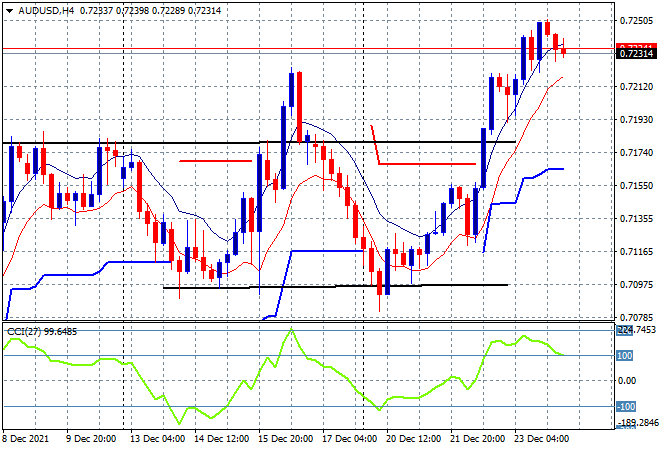
Task: Click the 0.71930 price axis label
Action: [x=636, y=120]
